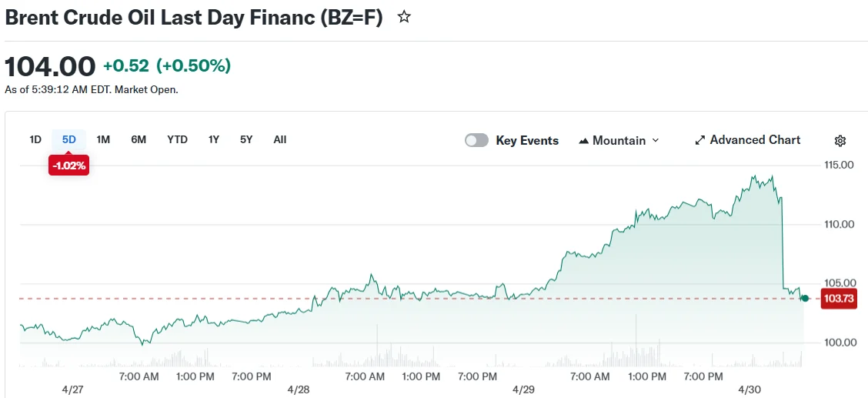This screenshot has height=398, width=868.
Task: Click the Advanced Chart expand arrows icon
Action: (699, 140)
